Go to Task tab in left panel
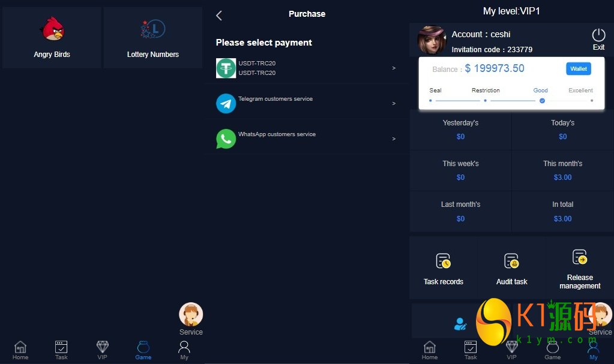 (61, 350)
